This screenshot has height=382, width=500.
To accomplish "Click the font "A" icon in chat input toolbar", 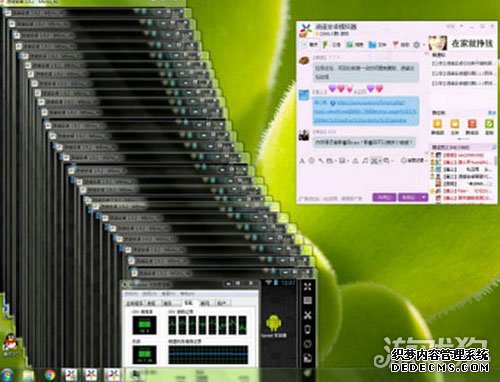I will click(302, 161).
